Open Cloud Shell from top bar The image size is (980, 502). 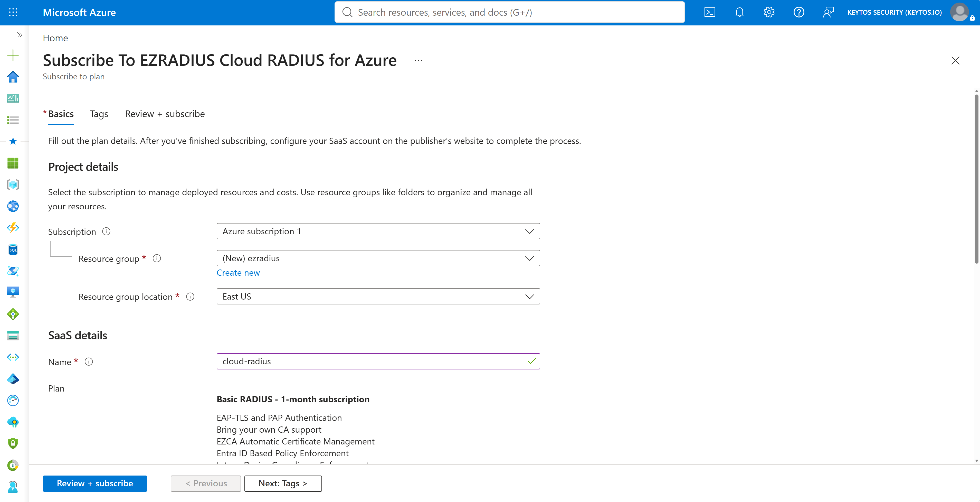[x=710, y=12]
